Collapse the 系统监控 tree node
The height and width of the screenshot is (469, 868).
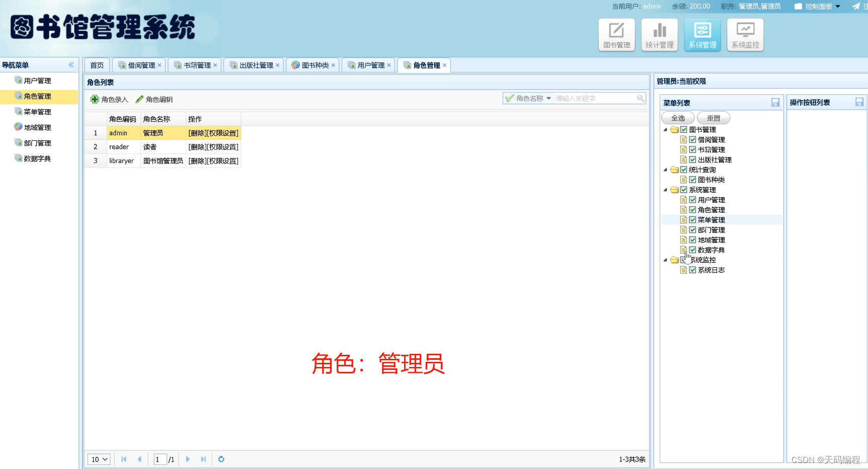(666, 260)
